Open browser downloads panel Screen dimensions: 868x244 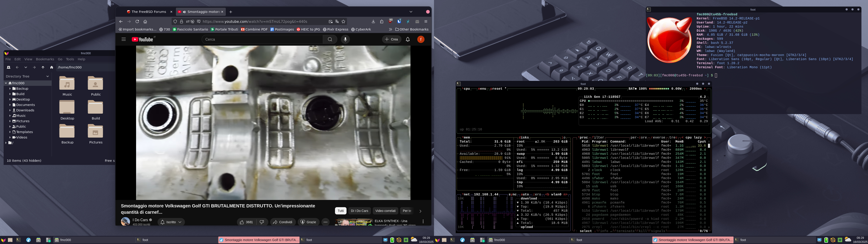373,21
